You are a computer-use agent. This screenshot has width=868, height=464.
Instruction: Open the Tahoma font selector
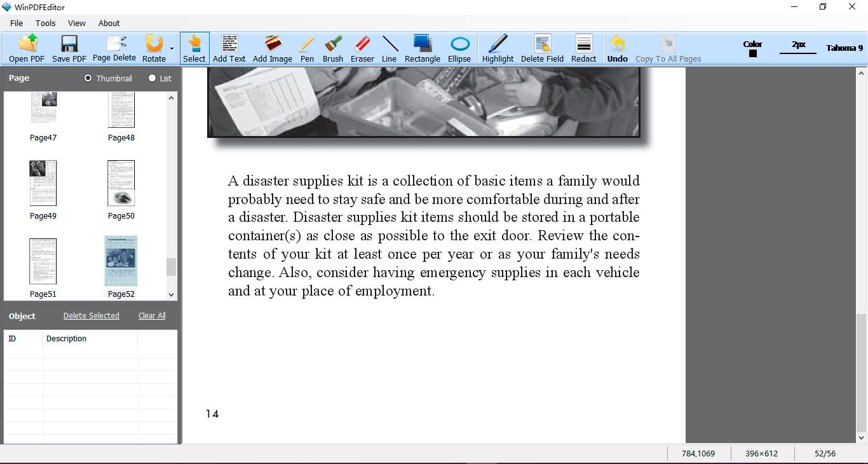843,48
